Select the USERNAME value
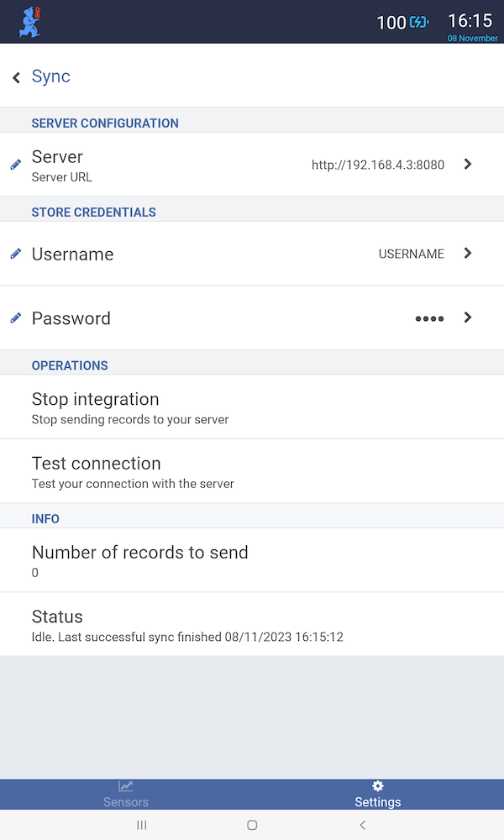Viewport: 504px width, 840px height. click(x=412, y=254)
